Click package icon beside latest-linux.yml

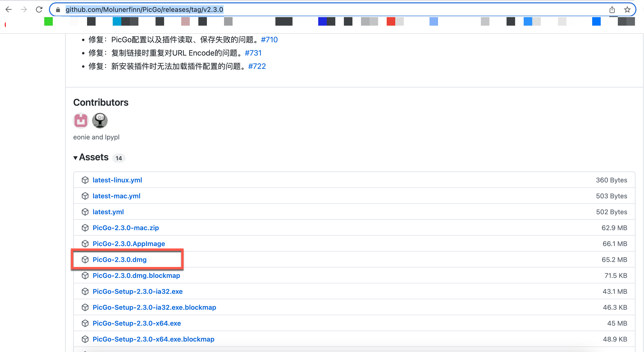click(x=85, y=180)
